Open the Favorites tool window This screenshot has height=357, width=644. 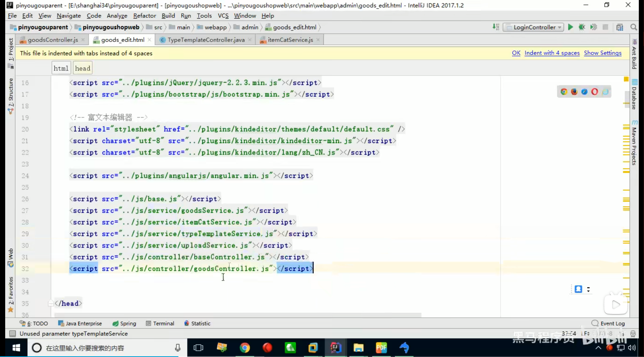tap(10, 294)
